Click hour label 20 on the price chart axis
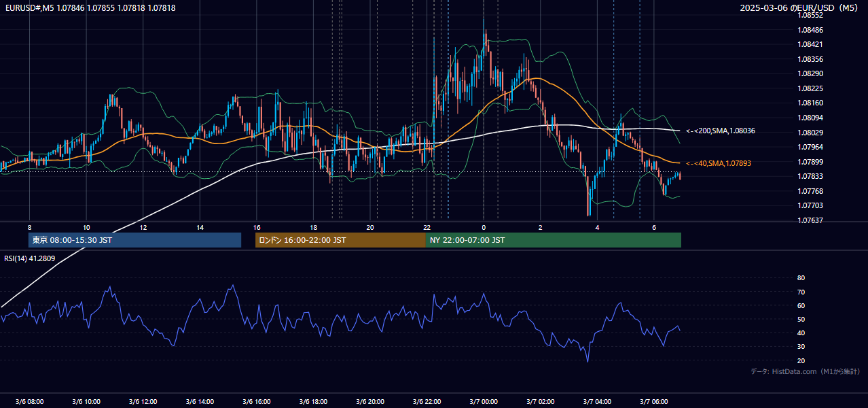The width and height of the screenshot is (868, 408). click(x=370, y=227)
